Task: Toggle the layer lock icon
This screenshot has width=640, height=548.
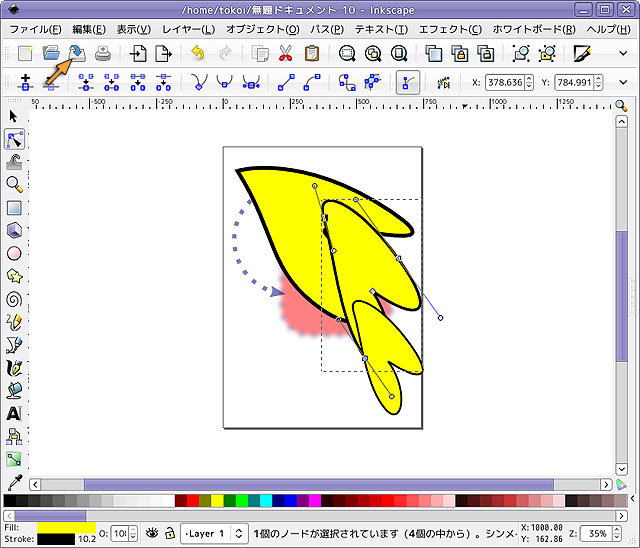Action: click(170, 534)
